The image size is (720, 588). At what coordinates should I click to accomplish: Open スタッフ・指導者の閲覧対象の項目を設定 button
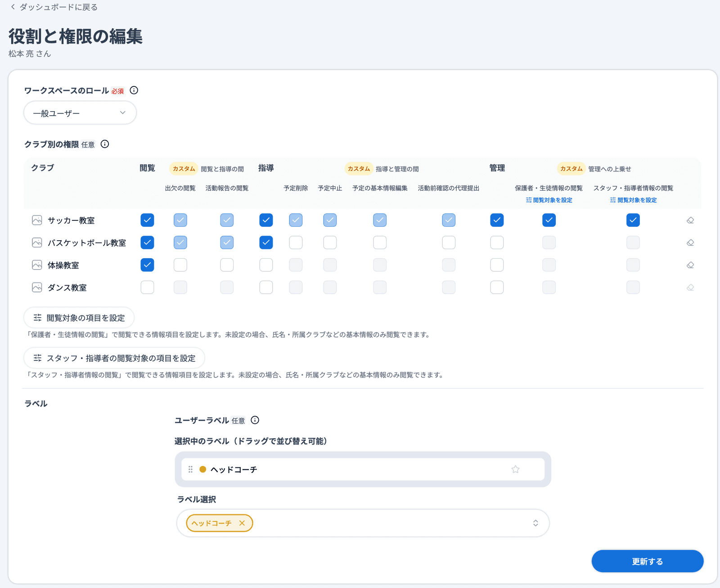(x=114, y=358)
